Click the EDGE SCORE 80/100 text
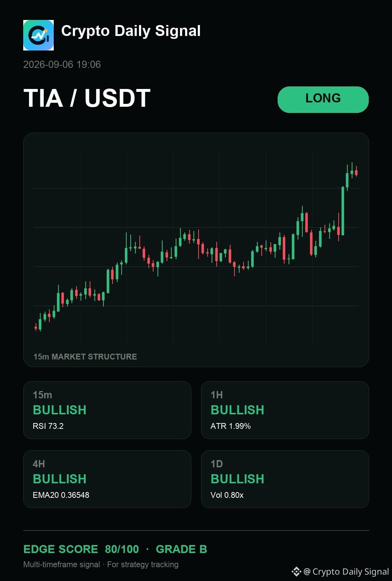The image size is (392, 581). pos(81,549)
